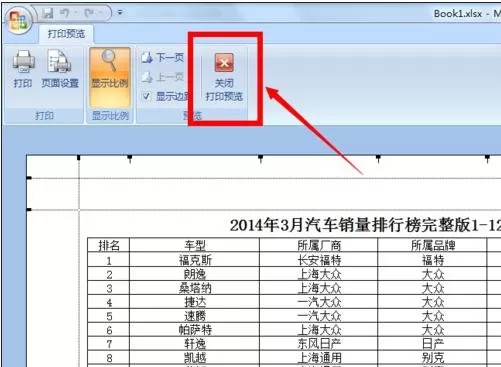Screen dimensions: 501x367
Task: Go to 上一页 previous page
Action: (162, 77)
